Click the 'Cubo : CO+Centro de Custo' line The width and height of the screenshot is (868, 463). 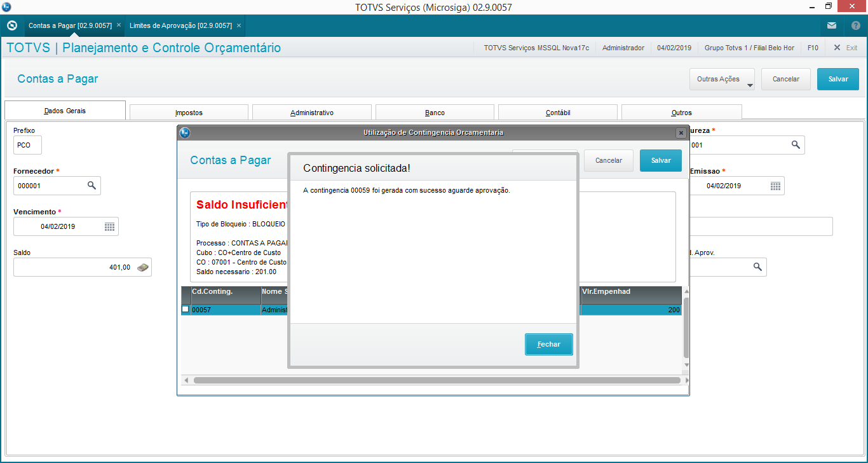pos(238,252)
